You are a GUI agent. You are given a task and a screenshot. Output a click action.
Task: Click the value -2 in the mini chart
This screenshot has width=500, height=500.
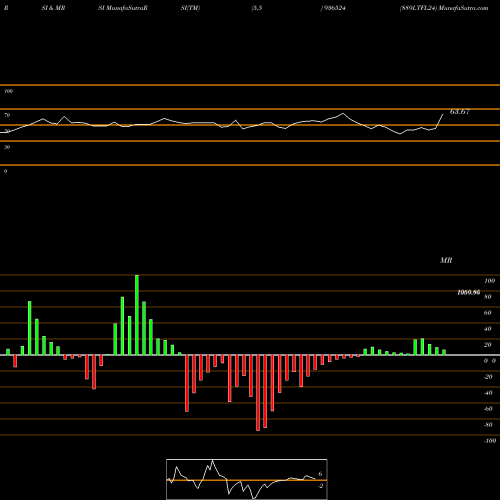(321, 486)
